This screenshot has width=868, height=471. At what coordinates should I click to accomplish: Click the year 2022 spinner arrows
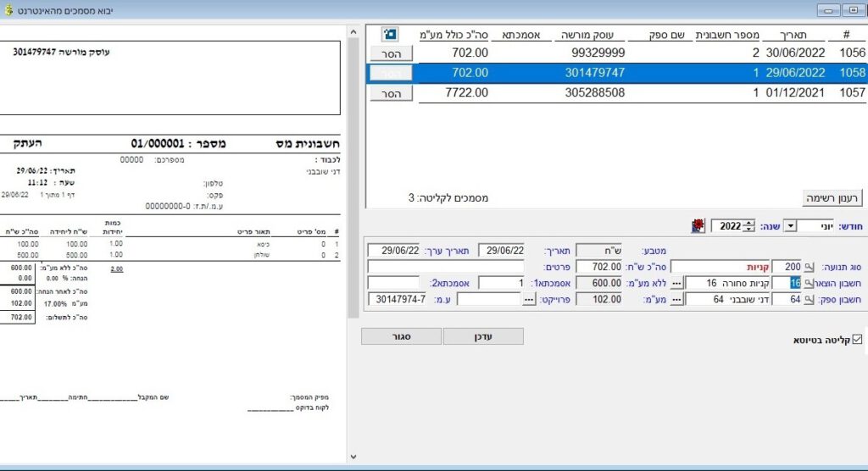749,226
